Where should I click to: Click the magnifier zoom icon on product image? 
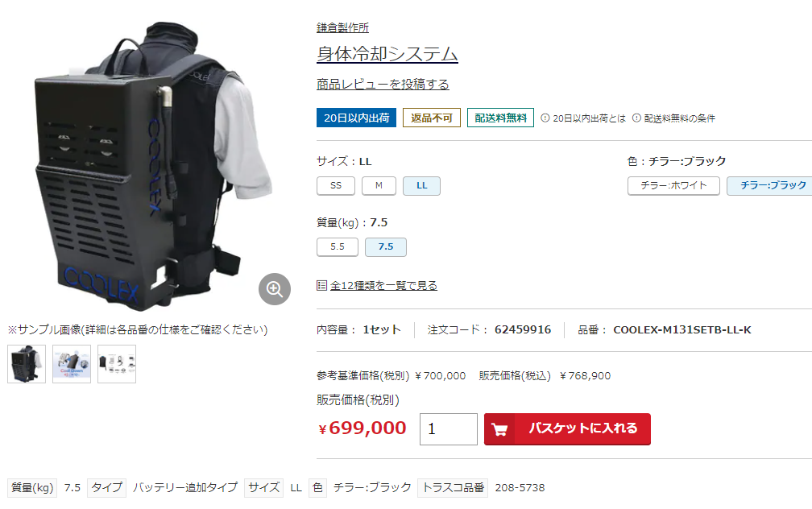coord(275,289)
